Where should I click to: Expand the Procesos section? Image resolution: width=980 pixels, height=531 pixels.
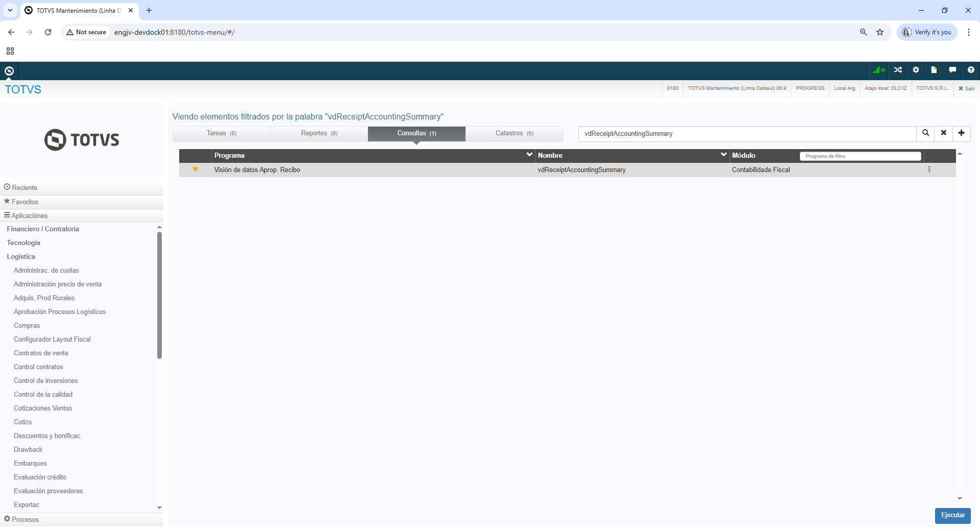pos(82,519)
